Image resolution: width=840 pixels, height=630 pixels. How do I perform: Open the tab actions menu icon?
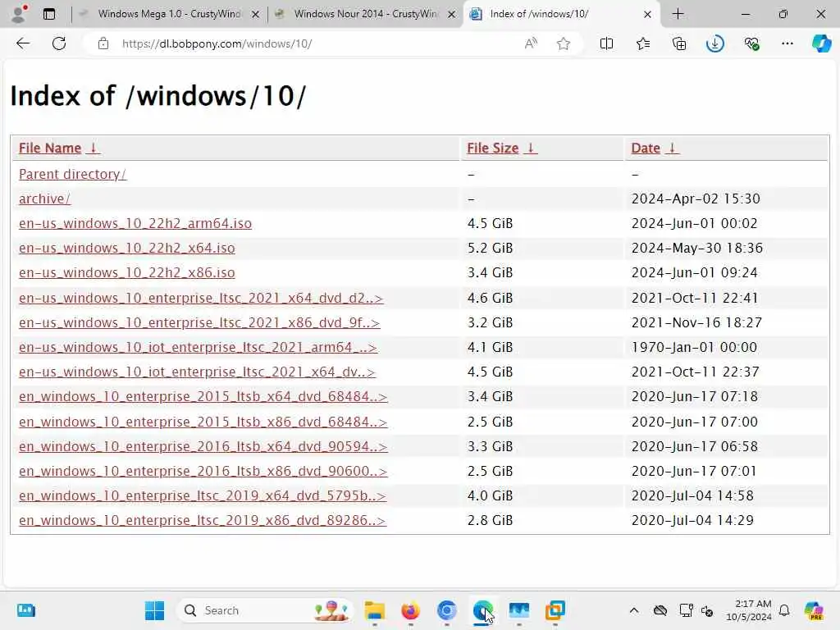pos(49,14)
